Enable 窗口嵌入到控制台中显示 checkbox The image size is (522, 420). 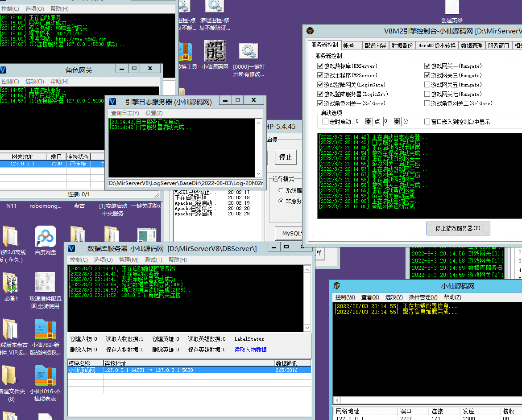[x=427, y=121]
